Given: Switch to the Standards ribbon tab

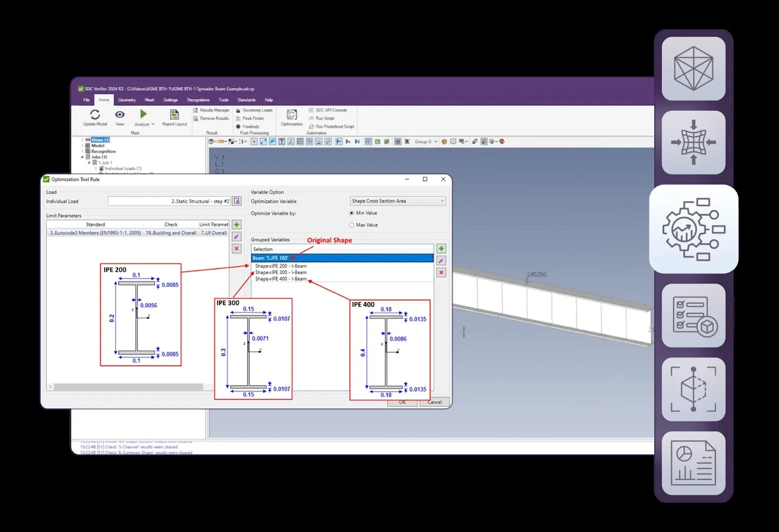Looking at the screenshot, I should click(x=246, y=100).
